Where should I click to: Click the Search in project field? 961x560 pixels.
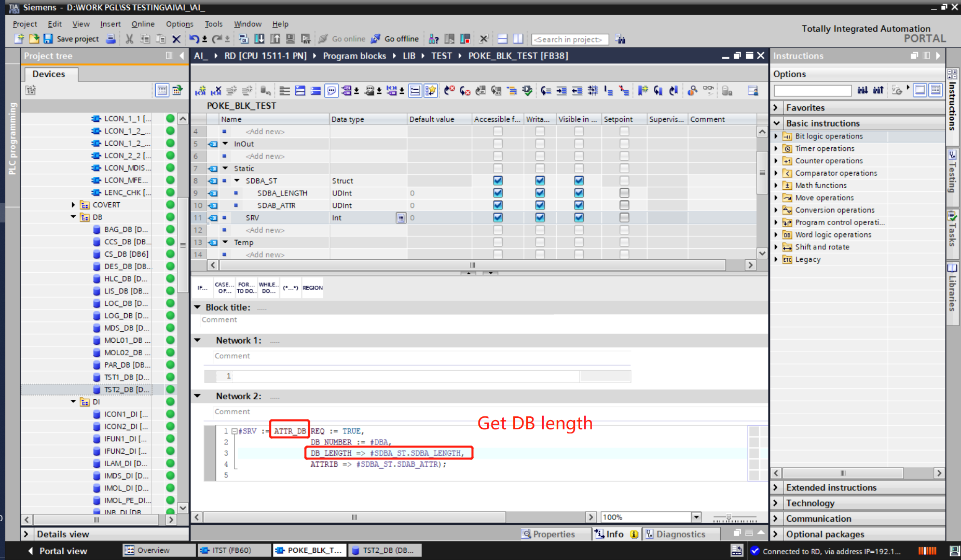point(570,39)
